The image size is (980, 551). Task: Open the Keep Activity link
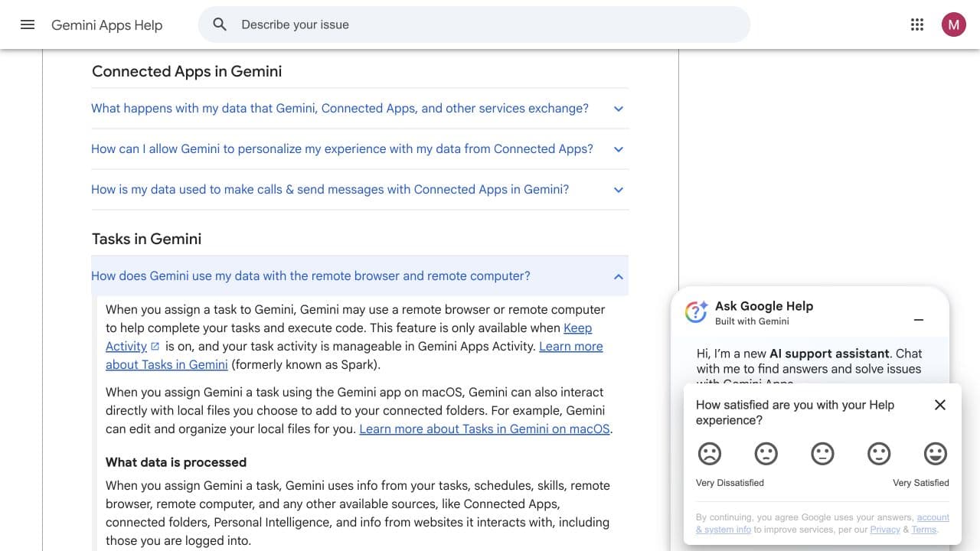pos(349,337)
